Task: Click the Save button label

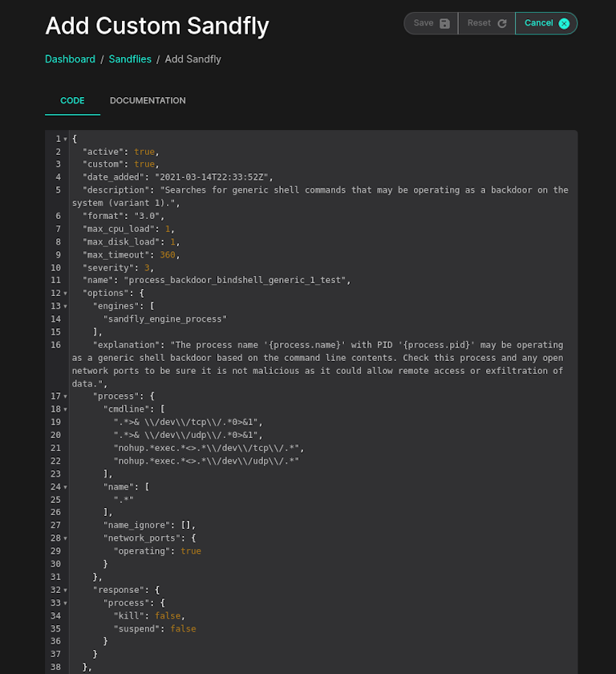Action: click(x=423, y=23)
